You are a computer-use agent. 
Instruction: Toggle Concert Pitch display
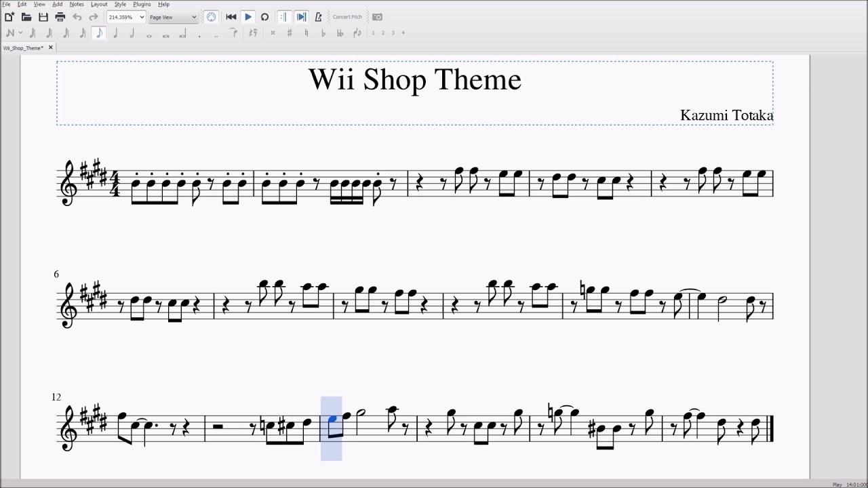tap(347, 17)
